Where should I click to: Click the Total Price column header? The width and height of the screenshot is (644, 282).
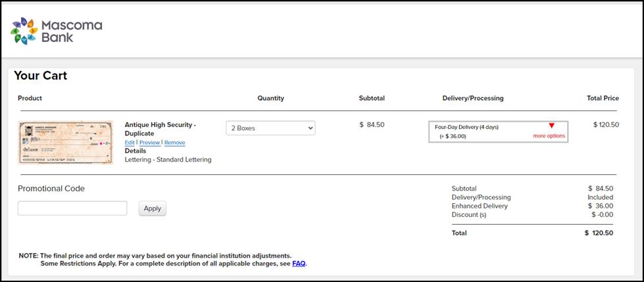[x=603, y=99]
